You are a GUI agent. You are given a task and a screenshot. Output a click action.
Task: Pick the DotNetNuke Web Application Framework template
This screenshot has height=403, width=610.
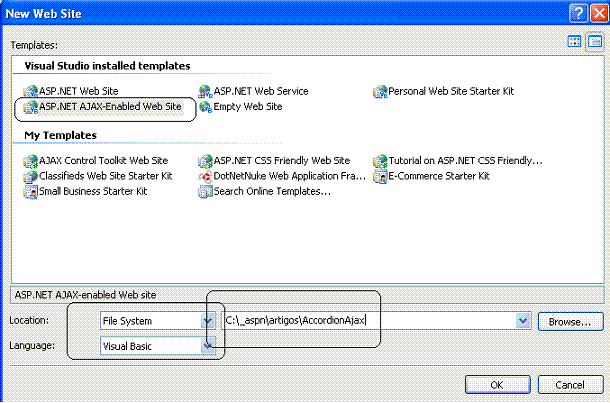point(282,176)
